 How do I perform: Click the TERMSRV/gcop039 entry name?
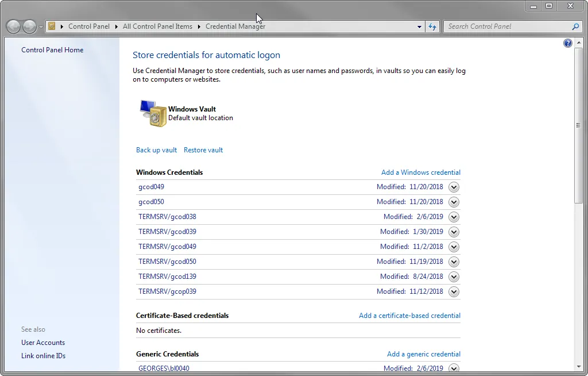coord(167,291)
